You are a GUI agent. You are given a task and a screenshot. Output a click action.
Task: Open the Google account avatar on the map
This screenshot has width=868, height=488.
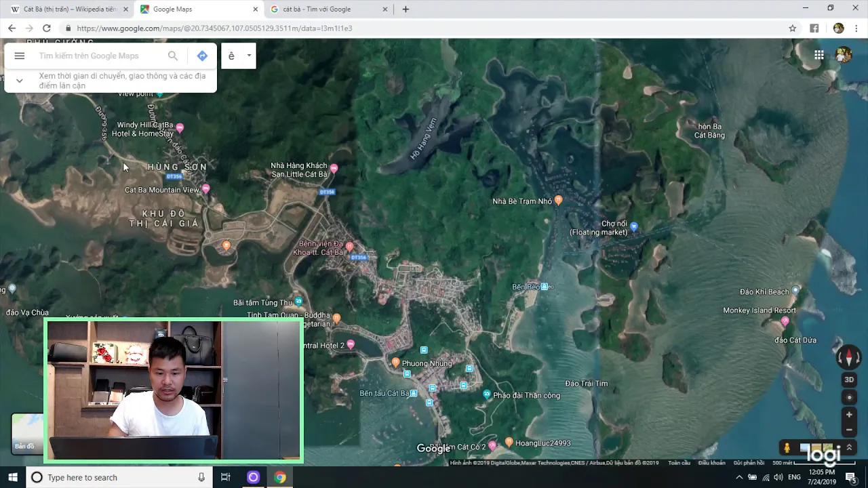tap(844, 55)
